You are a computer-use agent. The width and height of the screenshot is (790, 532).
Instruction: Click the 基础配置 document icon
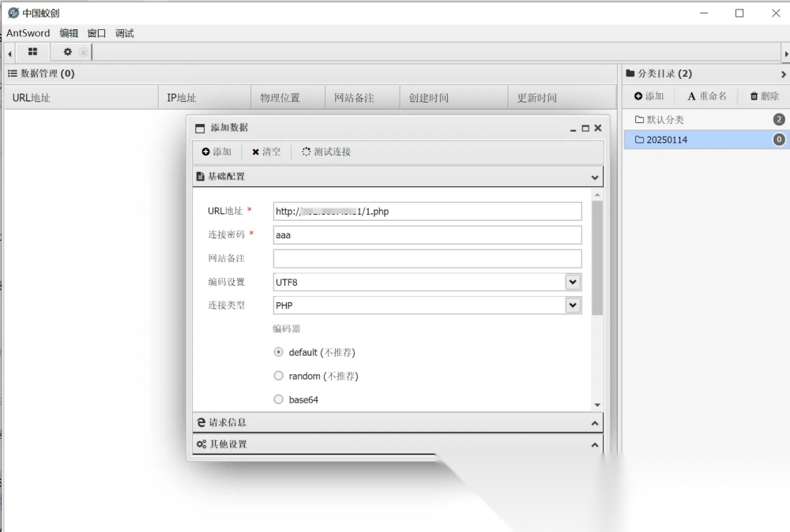(200, 177)
